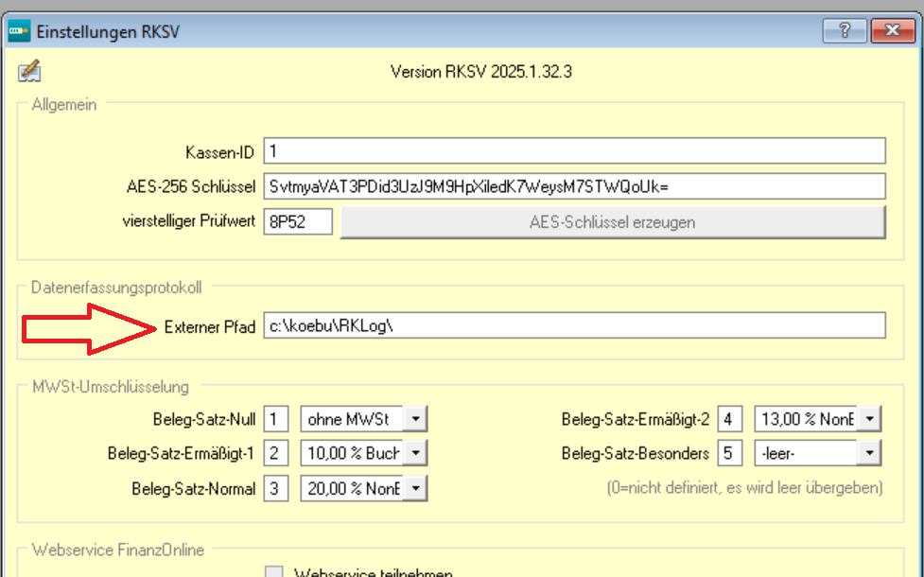The width and height of the screenshot is (924, 577).
Task: Open the help question mark button
Action: [845, 30]
